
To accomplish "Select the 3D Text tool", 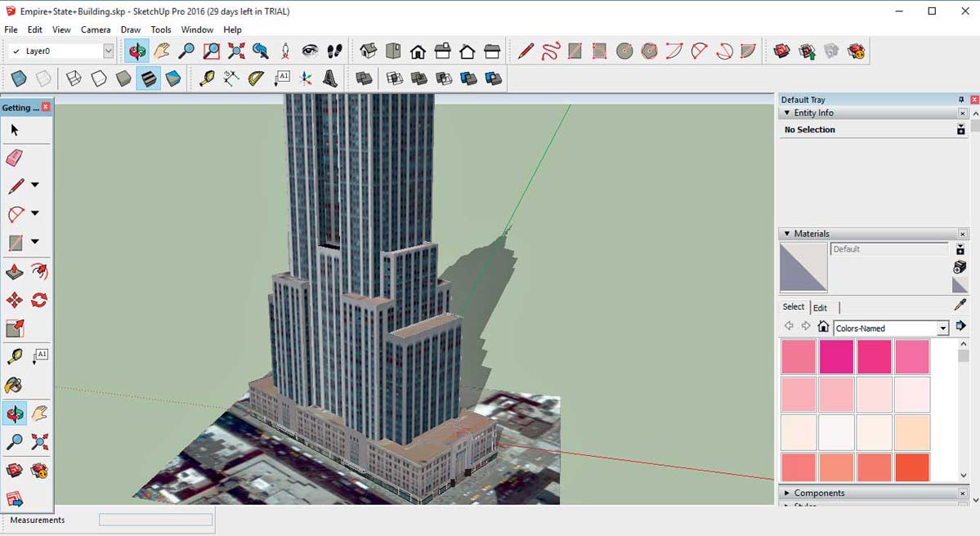I will click(330, 78).
